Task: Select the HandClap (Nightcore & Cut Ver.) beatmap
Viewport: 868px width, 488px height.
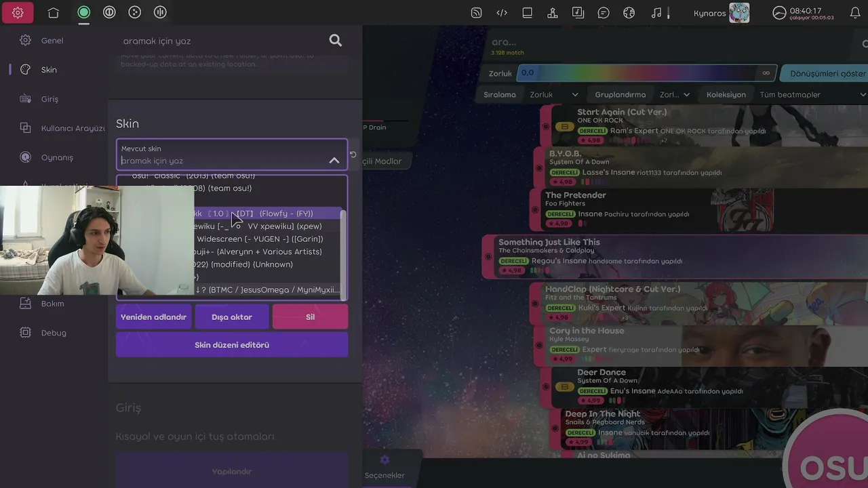Action: [x=698, y=303]
